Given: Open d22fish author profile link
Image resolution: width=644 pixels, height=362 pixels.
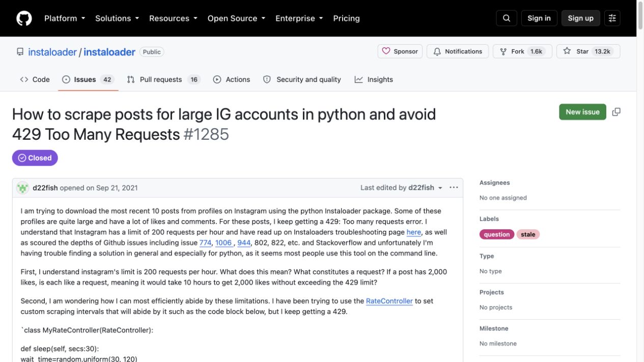Looking at the screenshot, I should tap(45, 188).
